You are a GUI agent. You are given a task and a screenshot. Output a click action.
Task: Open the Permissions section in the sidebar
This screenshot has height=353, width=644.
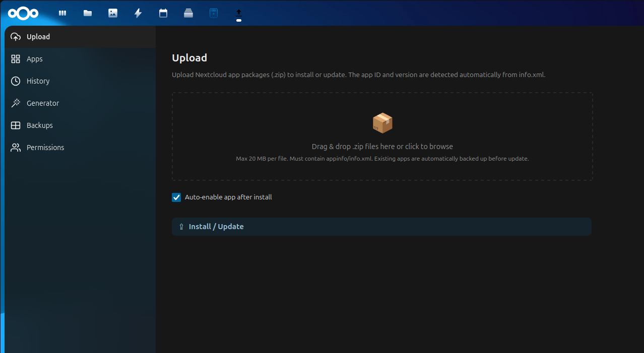click(45, 147)
